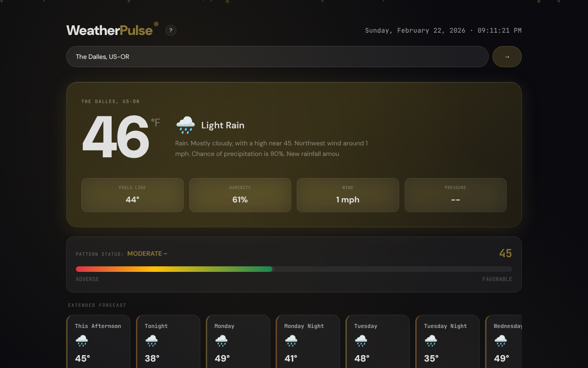Click the Tonight forecast rain icon

152,341
